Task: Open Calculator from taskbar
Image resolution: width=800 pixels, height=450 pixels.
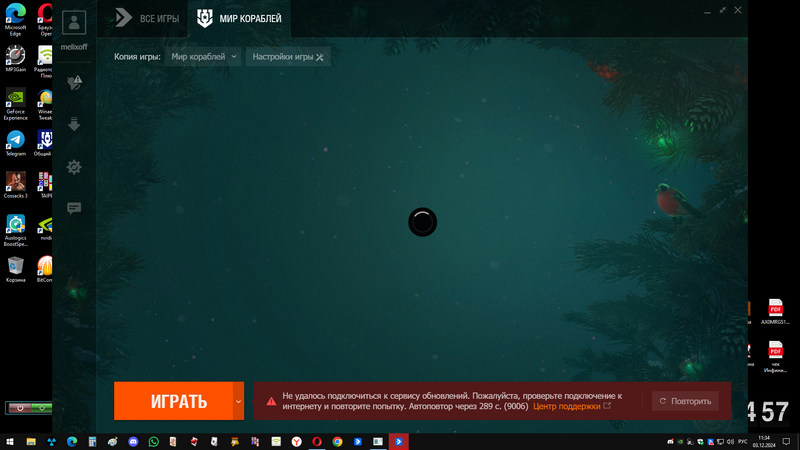Action: (x=92, y=442)
